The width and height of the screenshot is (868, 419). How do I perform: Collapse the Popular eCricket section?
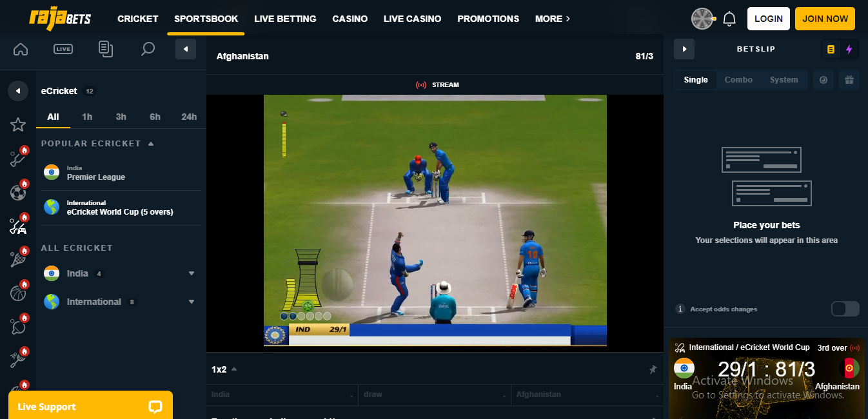pyautogui.click(x=151, y=143)
